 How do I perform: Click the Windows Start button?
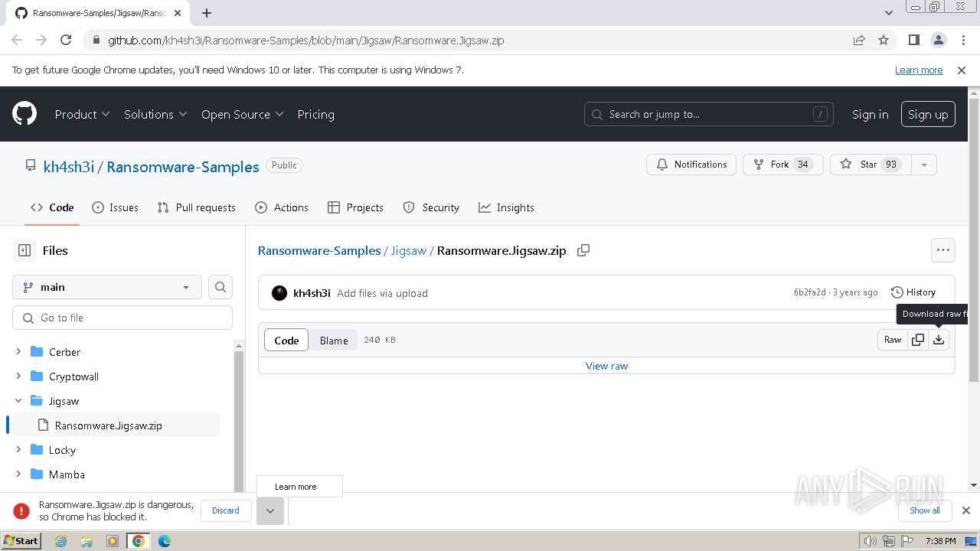(21, 541)
